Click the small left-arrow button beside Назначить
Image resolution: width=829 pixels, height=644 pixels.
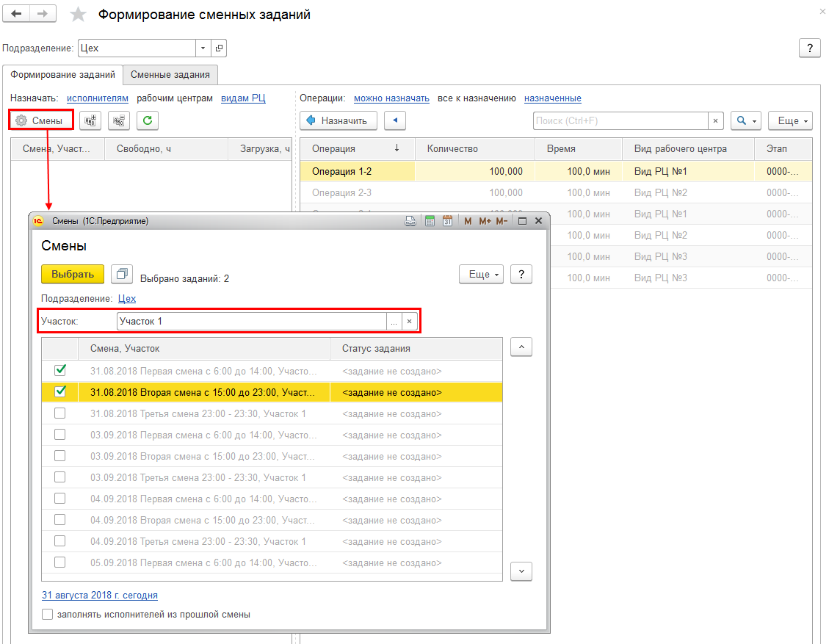(395, 120)
